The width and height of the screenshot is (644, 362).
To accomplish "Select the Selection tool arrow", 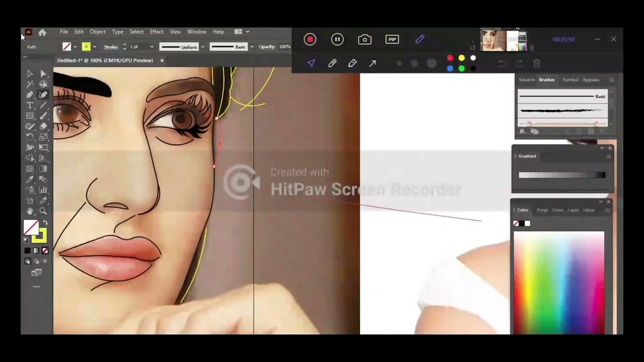I will [30, 73].
